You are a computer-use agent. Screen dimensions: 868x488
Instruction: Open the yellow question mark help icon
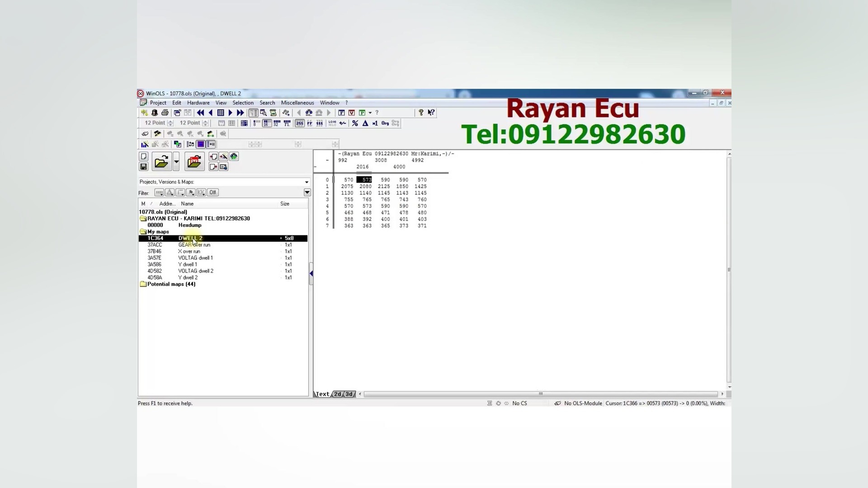tap(421, 113)
